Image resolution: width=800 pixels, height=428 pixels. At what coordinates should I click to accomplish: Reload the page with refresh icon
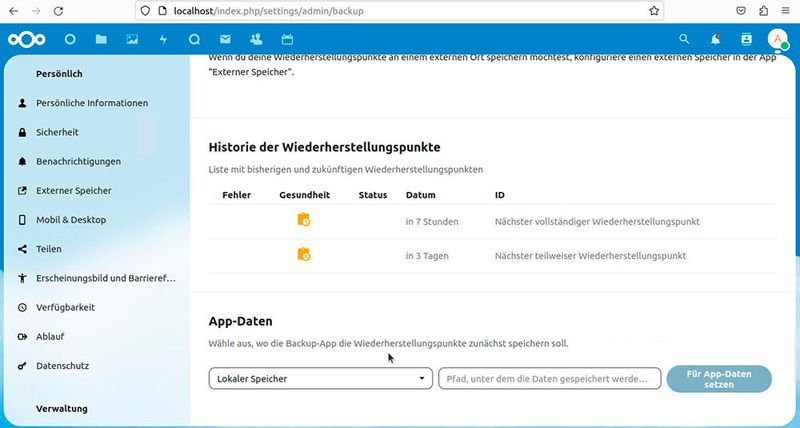59,11
